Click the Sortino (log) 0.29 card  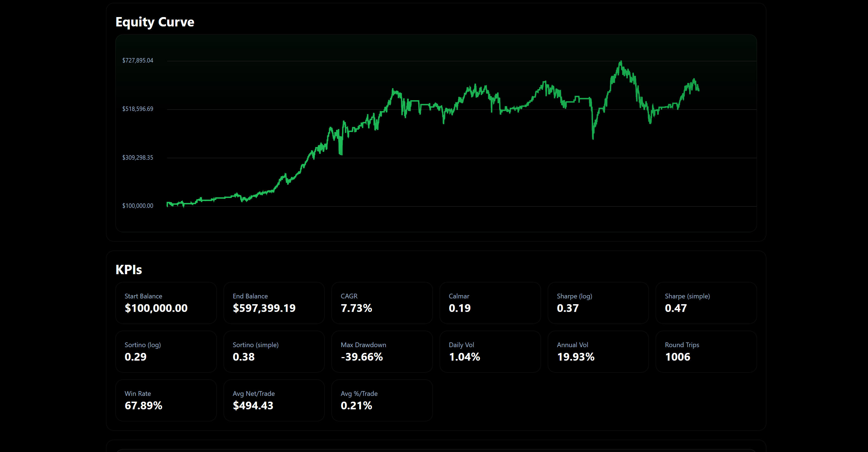tap(166, 352)
